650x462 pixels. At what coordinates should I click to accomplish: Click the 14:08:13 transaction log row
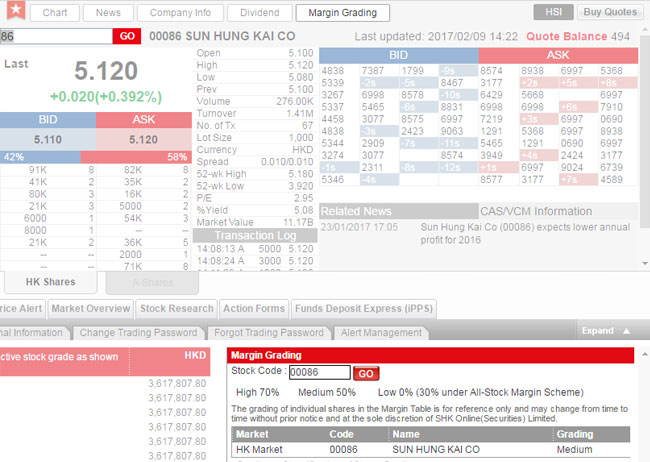[x=255, y=249]
